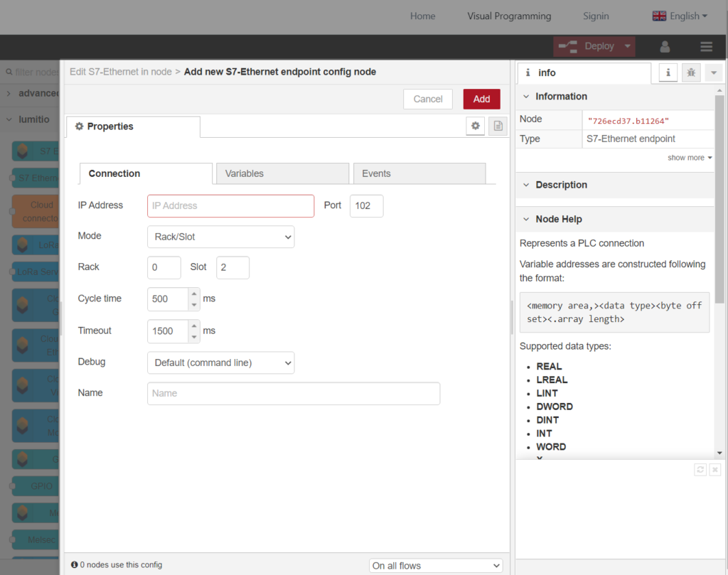Open the hamburger menu icon
Image resolution: width=728 pixels, height=575 pixels.
coord(706,46)
